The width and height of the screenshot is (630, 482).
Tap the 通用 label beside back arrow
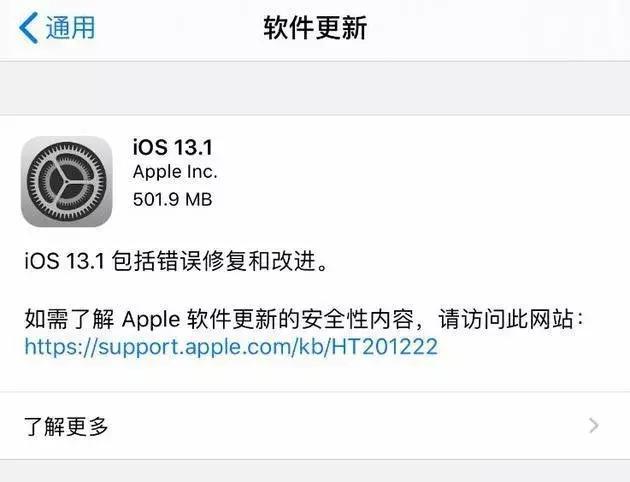(x=70, y=27)
